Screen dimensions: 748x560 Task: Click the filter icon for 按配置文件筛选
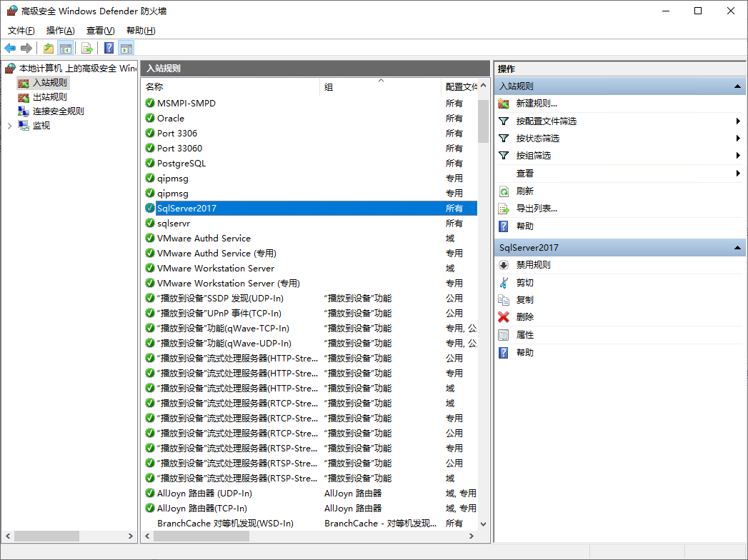tap(504, 121)
